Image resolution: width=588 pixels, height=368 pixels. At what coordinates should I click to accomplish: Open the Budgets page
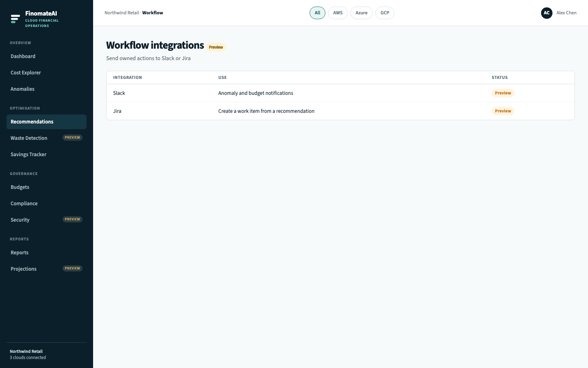(47, 187)
